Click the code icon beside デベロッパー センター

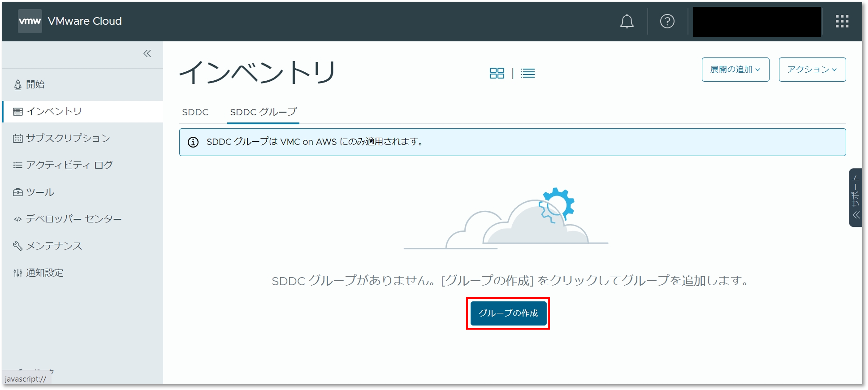18,219
